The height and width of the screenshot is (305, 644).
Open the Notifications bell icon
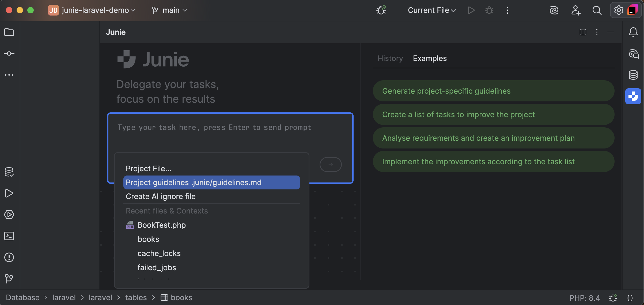coord(633,32)
